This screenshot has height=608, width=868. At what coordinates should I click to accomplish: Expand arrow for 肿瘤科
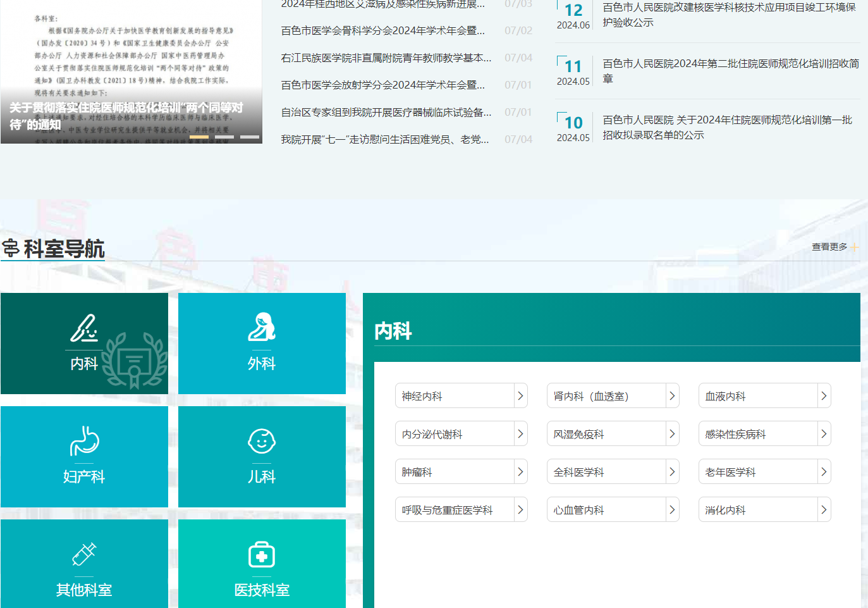coord(520,472)
